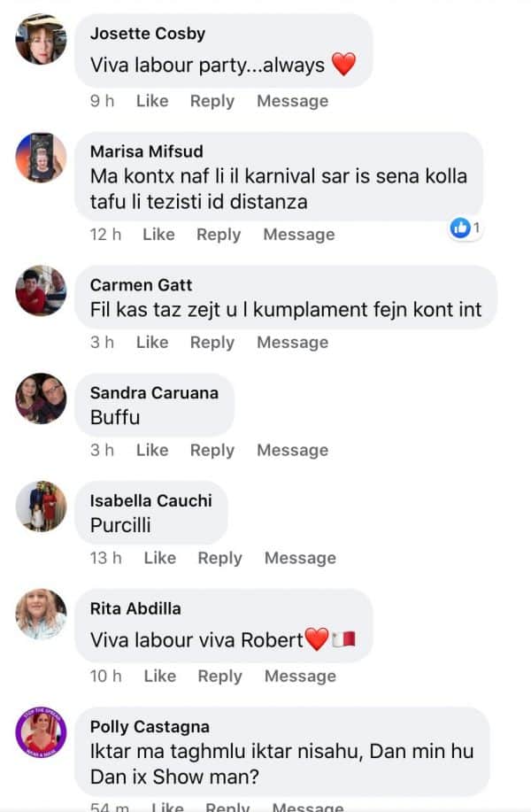The height and width of the screenshot is (812, 531).
Task: Open Polly Castagna's purple-framed avatar
Action: (x=41, y=731)
